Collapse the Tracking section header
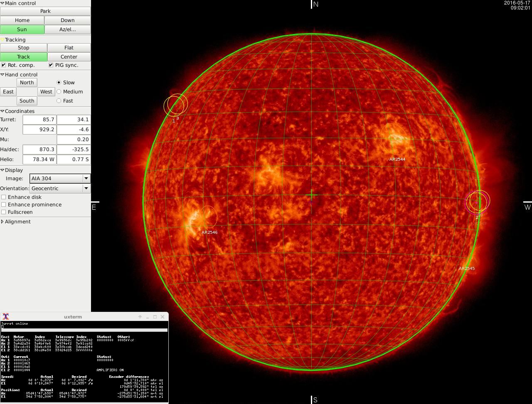Image resolution: width=532 pixels, height=404 pixels. pos(2,40)
